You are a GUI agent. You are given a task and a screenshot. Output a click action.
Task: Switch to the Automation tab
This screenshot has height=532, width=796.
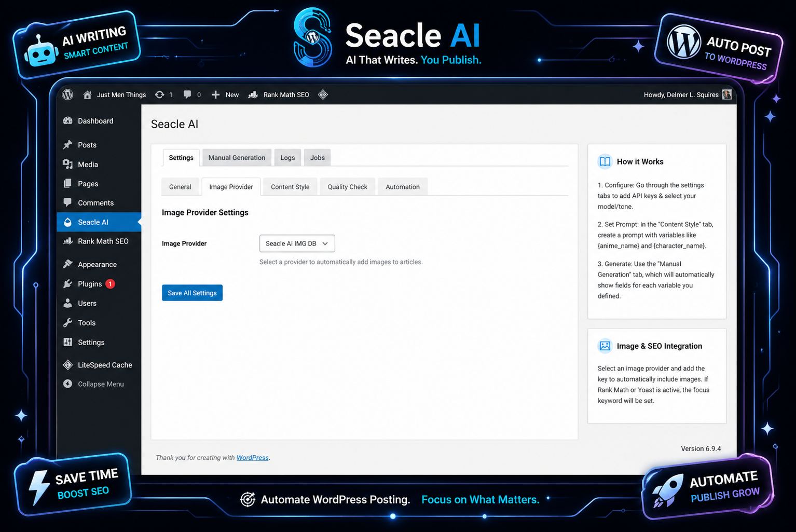point(403,186)
